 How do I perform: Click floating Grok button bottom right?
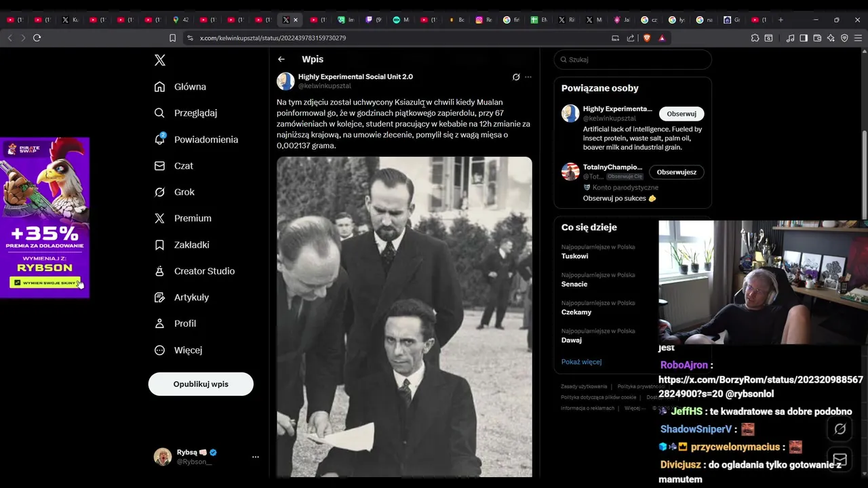pyautogui.click(x=840, y=429)
